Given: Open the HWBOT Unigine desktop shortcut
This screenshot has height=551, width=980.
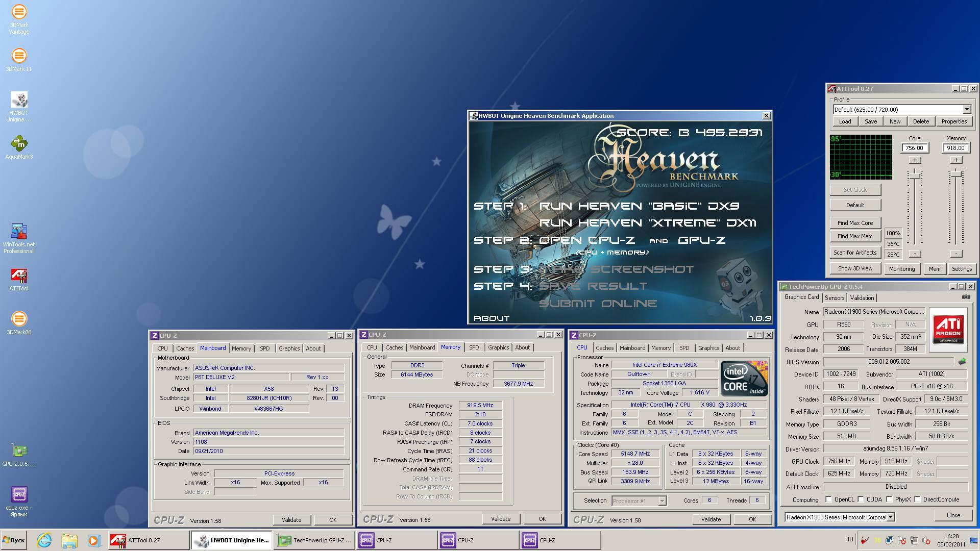Looking at the screenshot, I should point(19,107).
